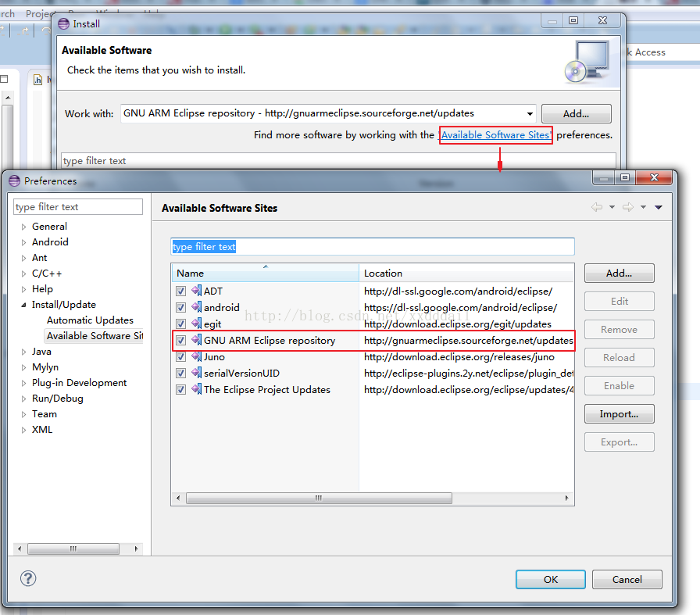Viewport: 700px width, 615px height.
Task: Expand the Run/Debug preferences node
Action: (23, 399)
